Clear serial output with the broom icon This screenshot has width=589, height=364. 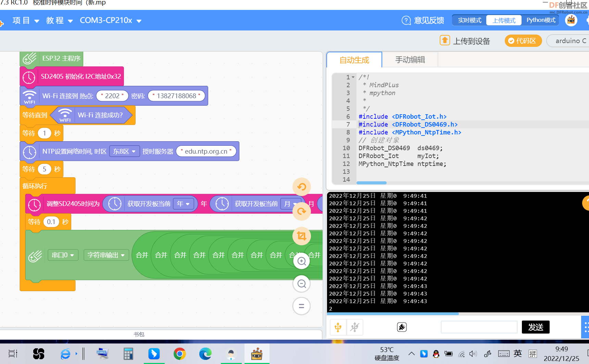pos(402,327)
